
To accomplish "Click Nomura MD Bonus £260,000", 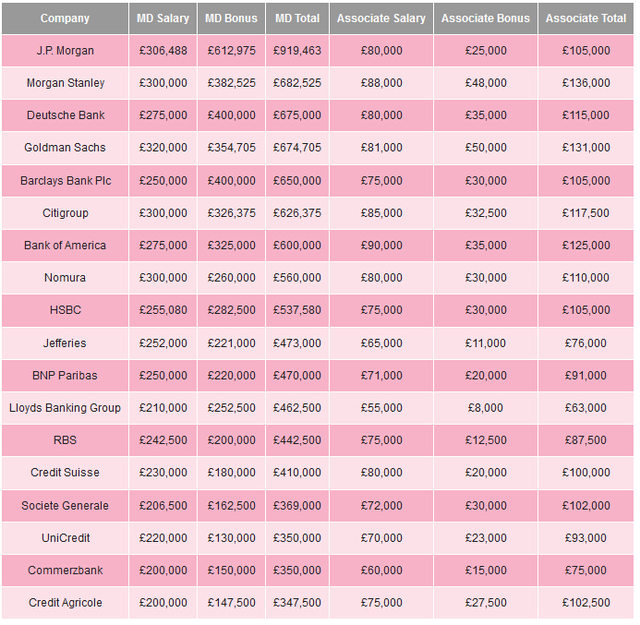I will [231, 278].
